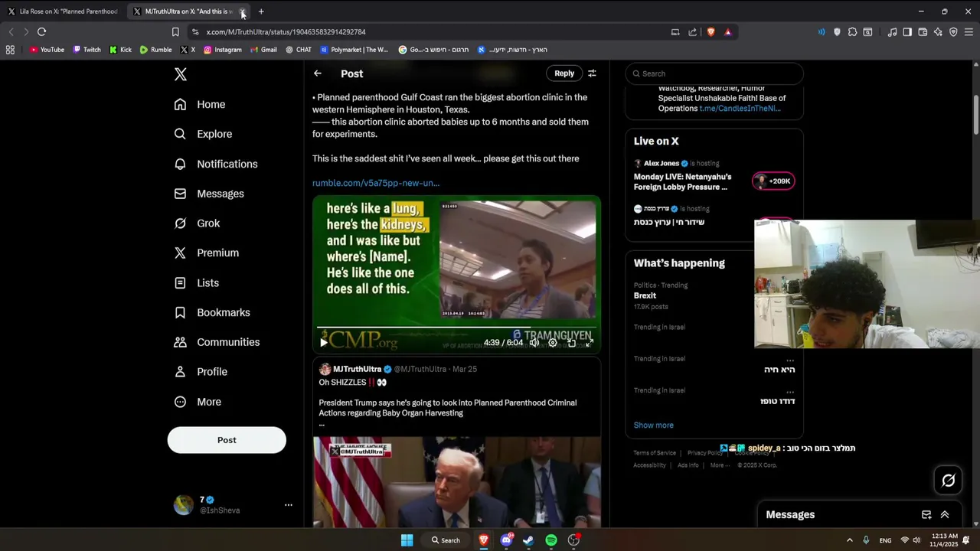Toggle video picture-in-picture mode
This screenshot has height=551, width=980.
coord(571,343)
